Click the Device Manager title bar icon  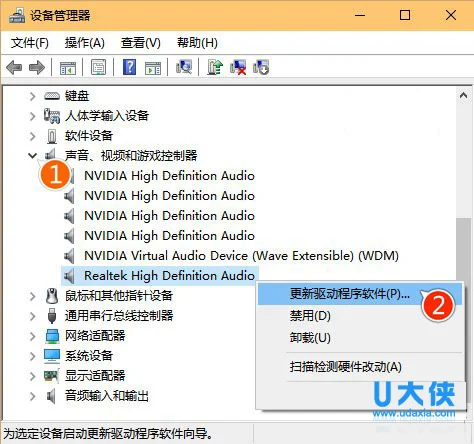click(x=17, y=15)
